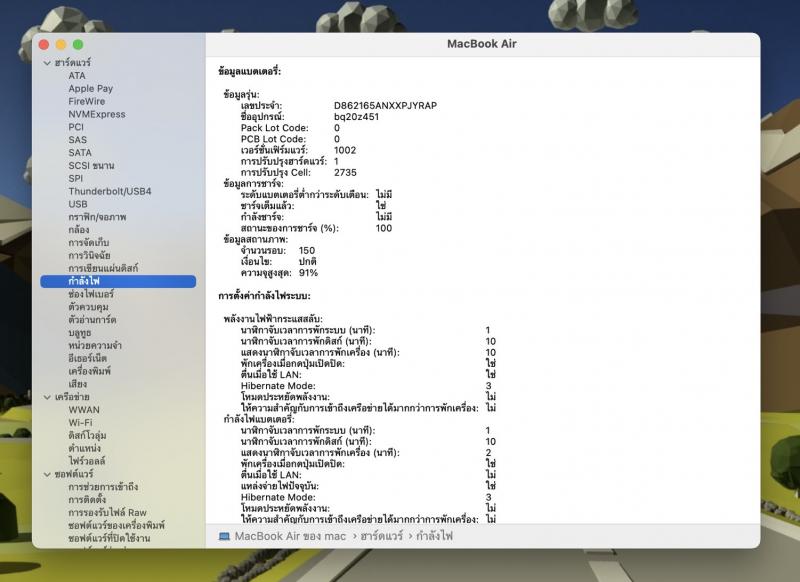
Task: Click the laptop icon in the path bar
Action: [224, 536]
